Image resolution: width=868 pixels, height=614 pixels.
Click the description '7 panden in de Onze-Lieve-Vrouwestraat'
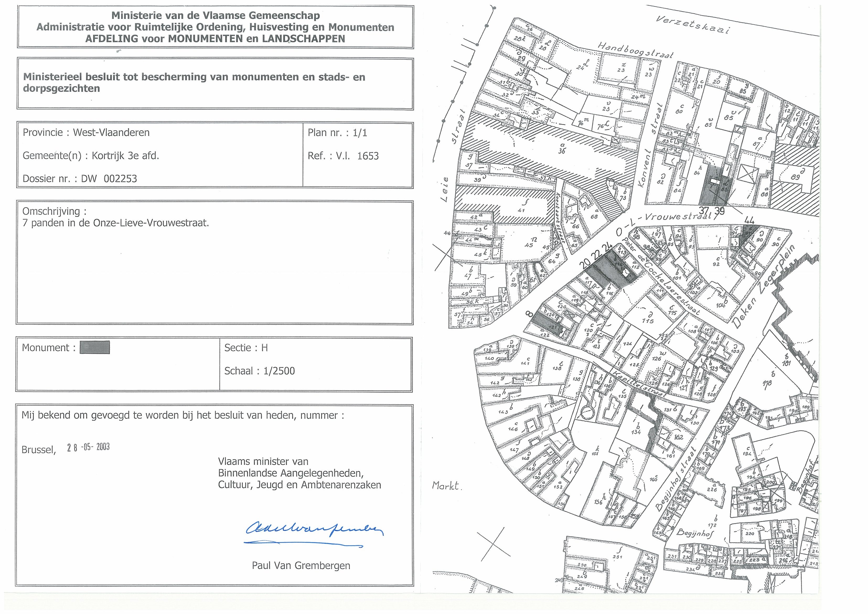pos(116,223)
